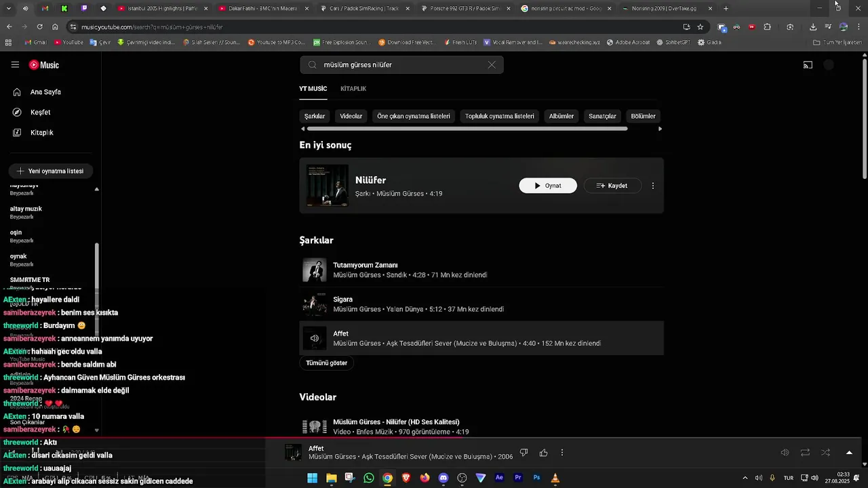Open Discord from the taskbar
Screen dimensions: 868x488
[443, 478]
